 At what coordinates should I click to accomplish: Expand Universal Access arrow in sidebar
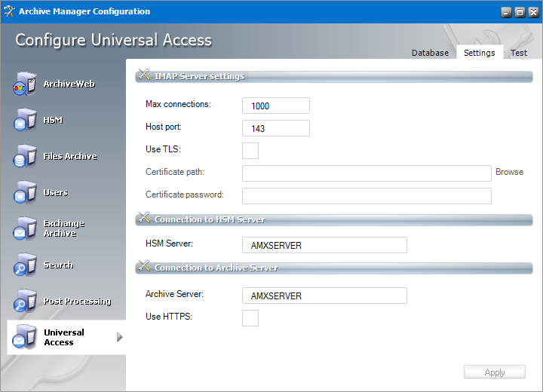coord(119,337)
